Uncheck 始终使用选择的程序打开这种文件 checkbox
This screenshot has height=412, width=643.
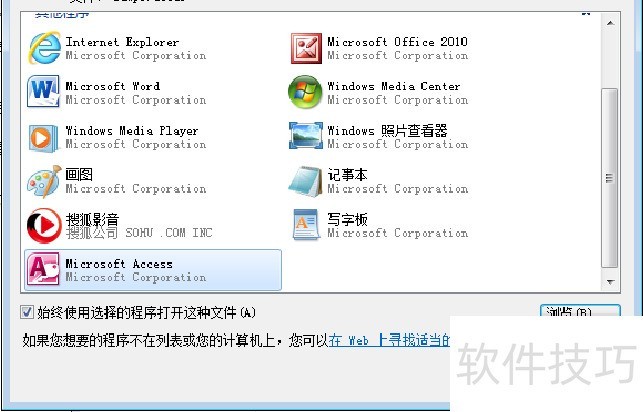pos(27,312)
